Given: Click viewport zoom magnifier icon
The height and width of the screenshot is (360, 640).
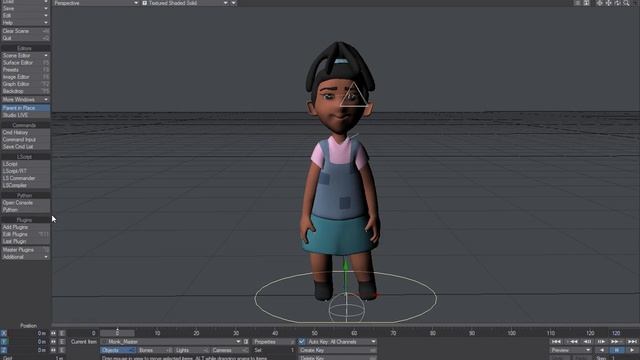Looking at the screenshot, I should tap(627, 3).
